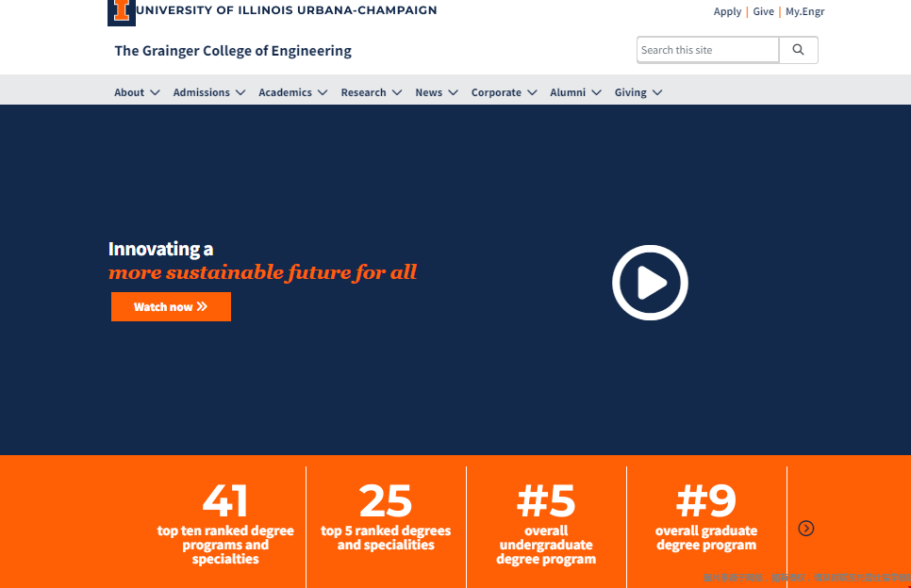Open the Academics navigation item
The image size is (911, 588).
click(x=285, y=92)
